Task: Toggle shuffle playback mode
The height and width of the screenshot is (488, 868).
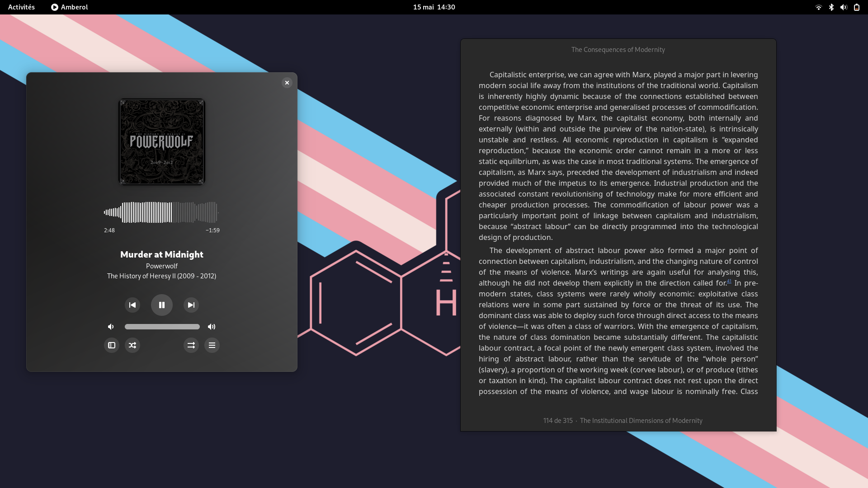Action: point(132,345)
